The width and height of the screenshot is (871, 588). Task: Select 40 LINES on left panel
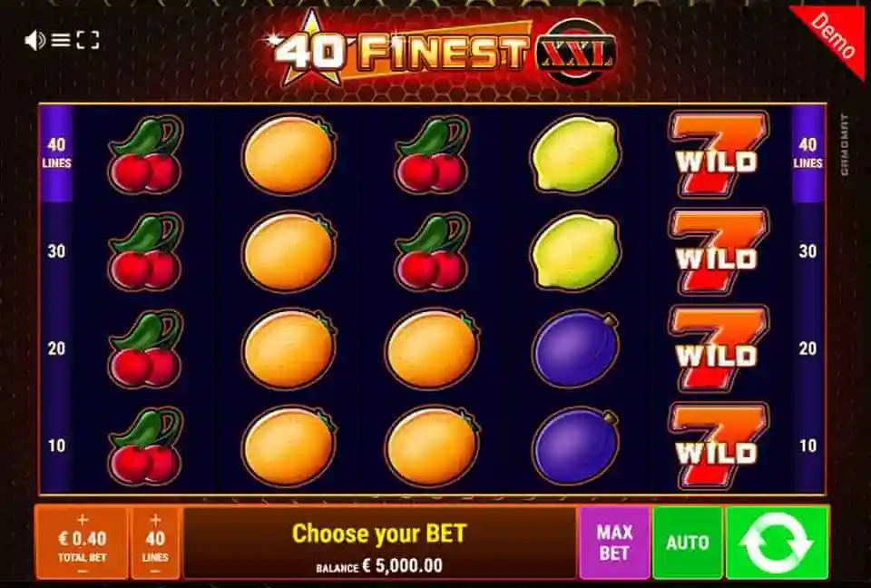coord(56,152)
